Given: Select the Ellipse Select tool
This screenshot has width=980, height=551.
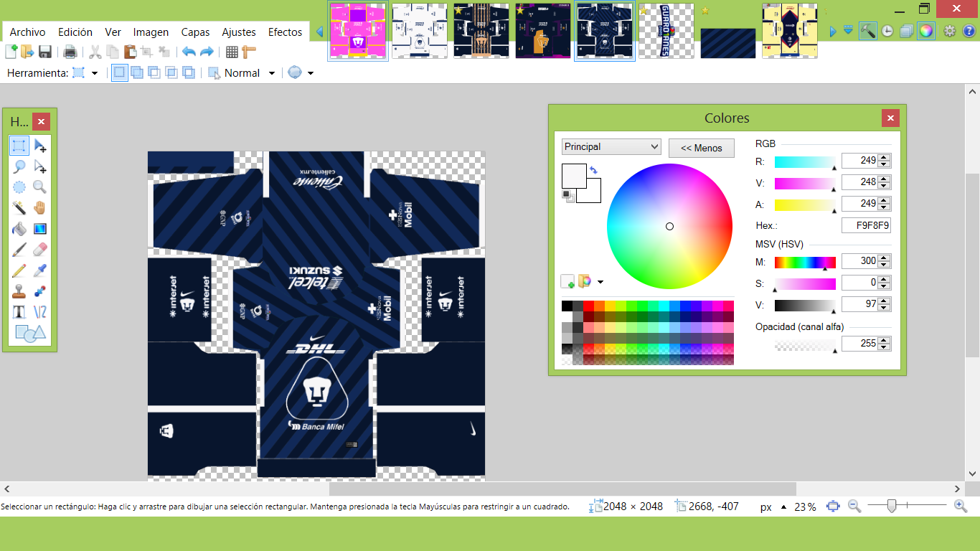Looking at the screenshot, I should point(19,187).
